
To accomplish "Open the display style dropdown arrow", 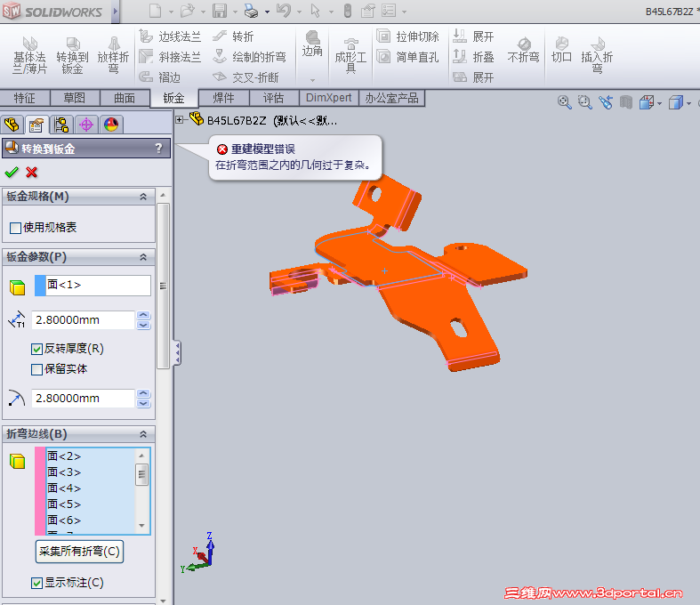I will pyautogui.click(x=688, y=103).
